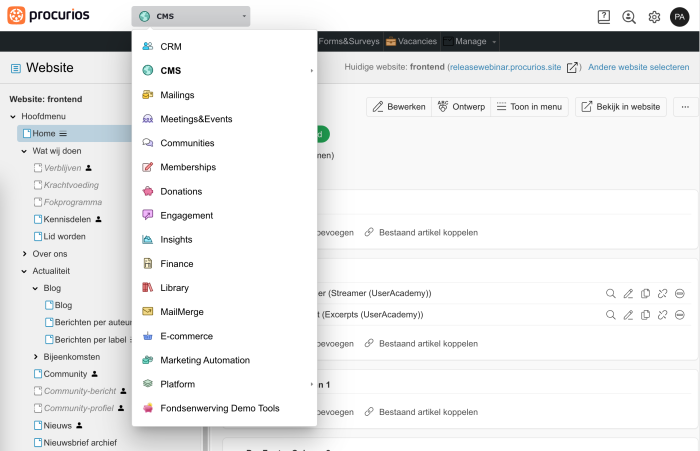Collapse the Wat wij doen node
The width and height of the screenshot is (700, 451).
[x=24, y=151]
